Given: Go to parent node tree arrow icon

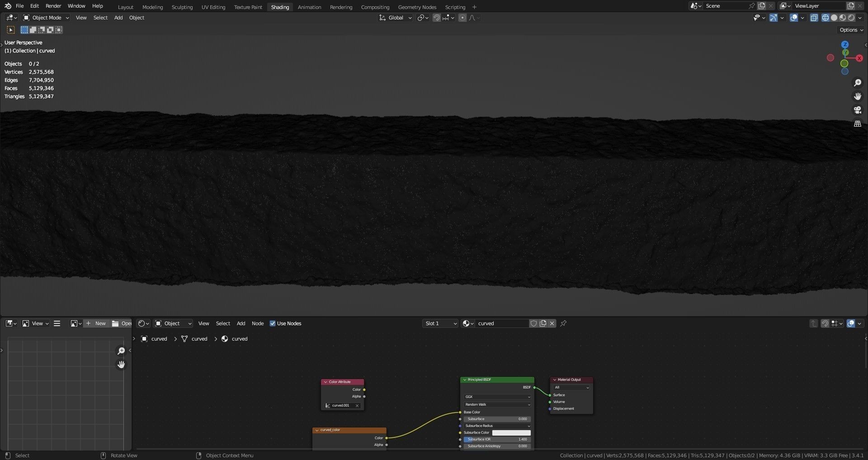Looking at the screenshot, I should pyautogui.click(x=814, y=323).
